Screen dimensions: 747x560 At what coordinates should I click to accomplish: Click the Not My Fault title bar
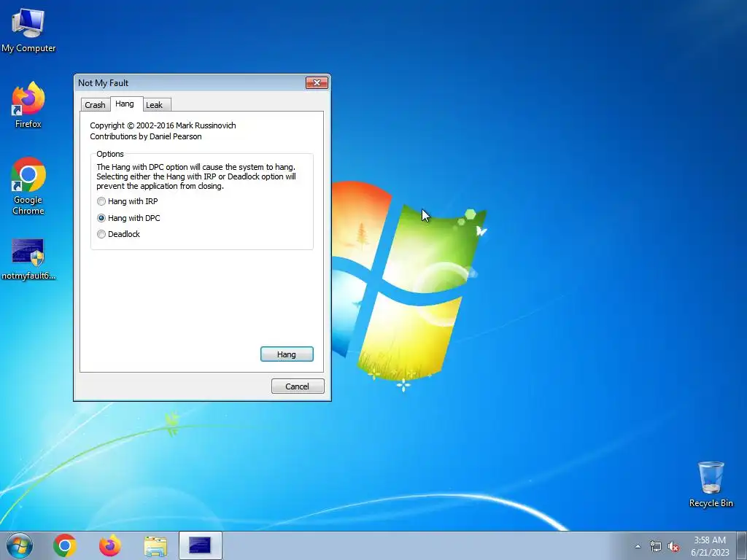(190, 83)
